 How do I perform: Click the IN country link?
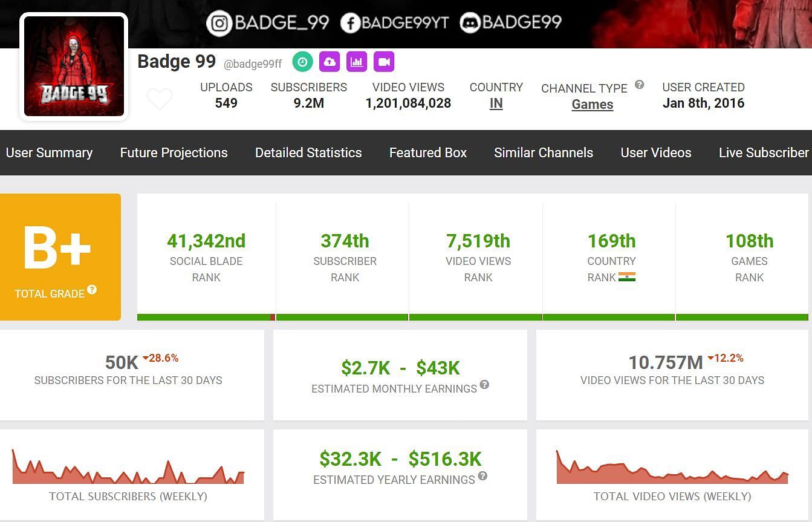pos(496,103)
